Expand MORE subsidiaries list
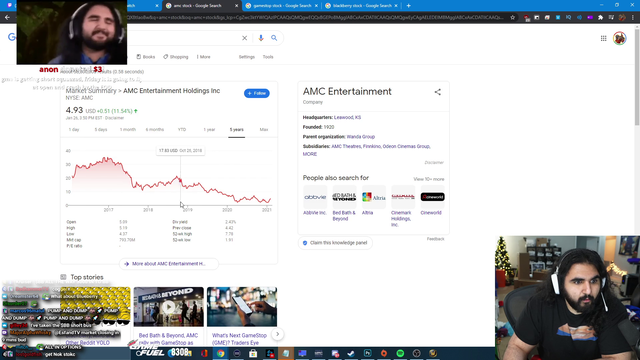 coord(310,154)
